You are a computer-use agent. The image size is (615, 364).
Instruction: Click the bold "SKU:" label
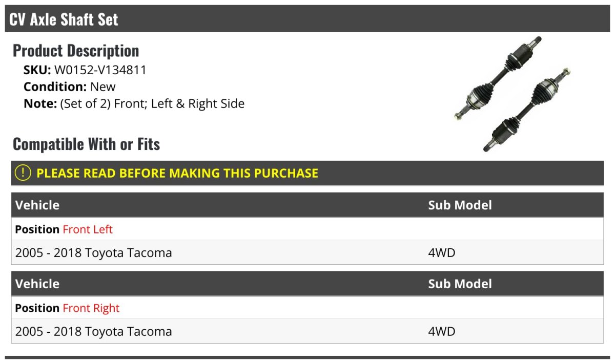tap(37, 70)
